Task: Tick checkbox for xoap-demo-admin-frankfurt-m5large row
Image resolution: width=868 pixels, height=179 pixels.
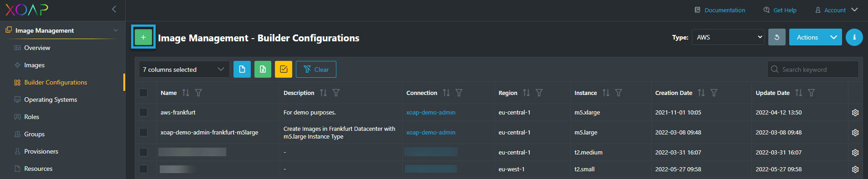Action: (143, 132)
